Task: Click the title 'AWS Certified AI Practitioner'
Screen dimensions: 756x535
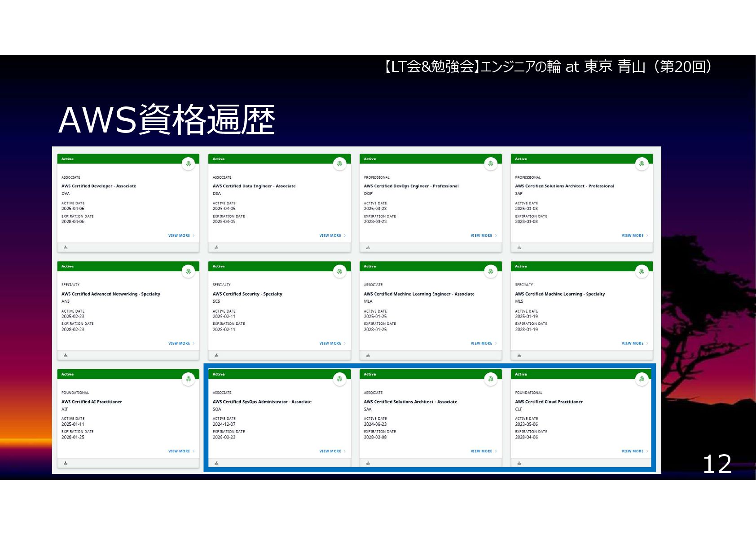Action: [92, 402]
